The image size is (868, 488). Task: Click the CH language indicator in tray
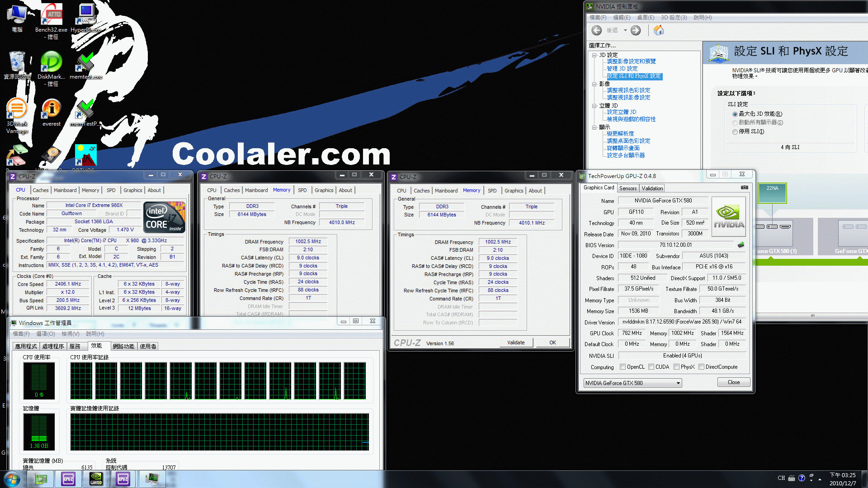[781, 478]
